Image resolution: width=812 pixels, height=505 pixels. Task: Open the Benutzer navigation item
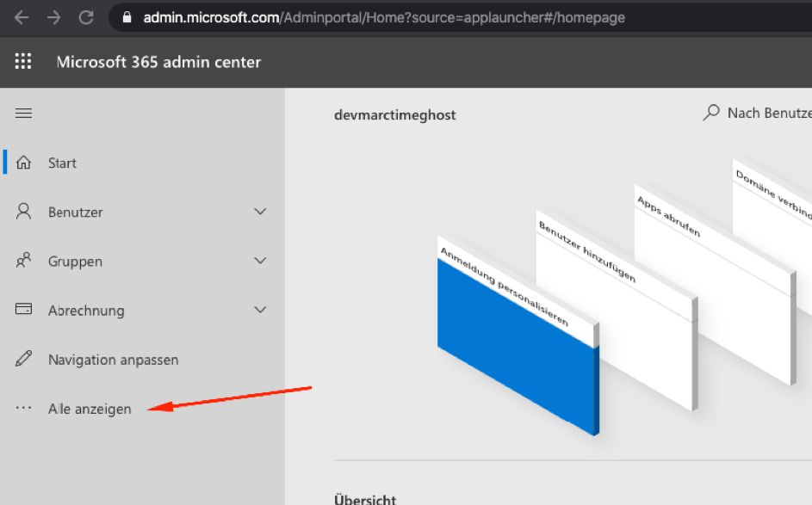pyautogui.click(x=142, y=212)
